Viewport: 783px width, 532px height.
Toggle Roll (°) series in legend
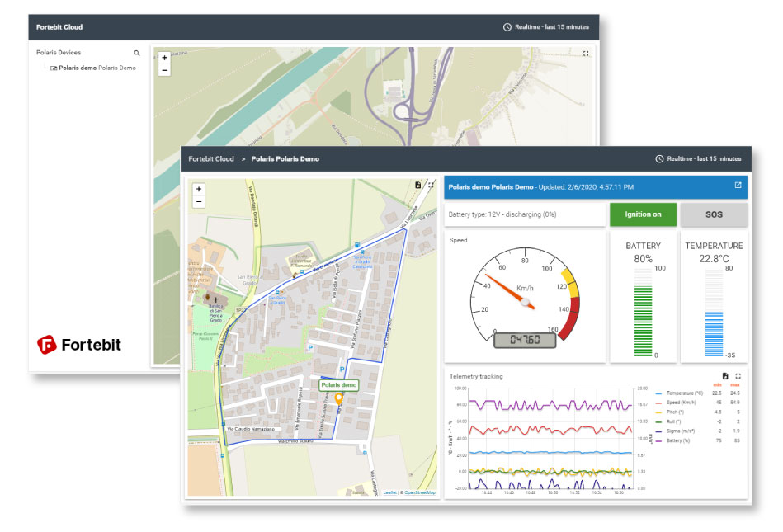tap(667, 421)
